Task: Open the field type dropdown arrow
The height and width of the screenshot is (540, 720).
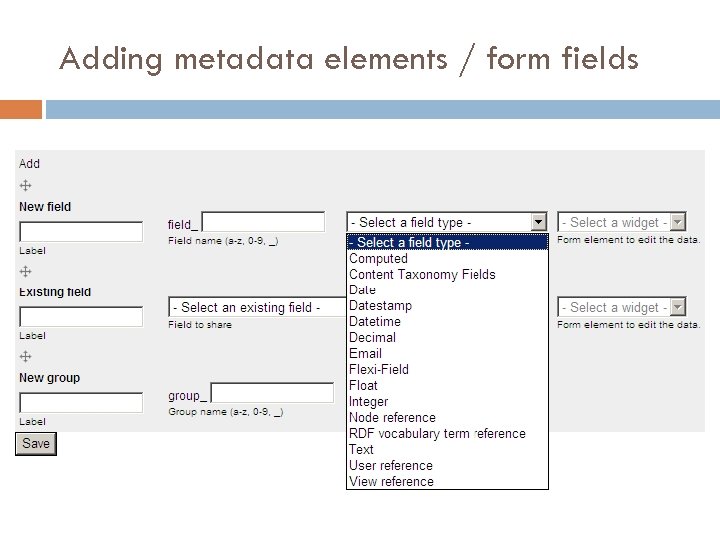Action: [539, 222]
